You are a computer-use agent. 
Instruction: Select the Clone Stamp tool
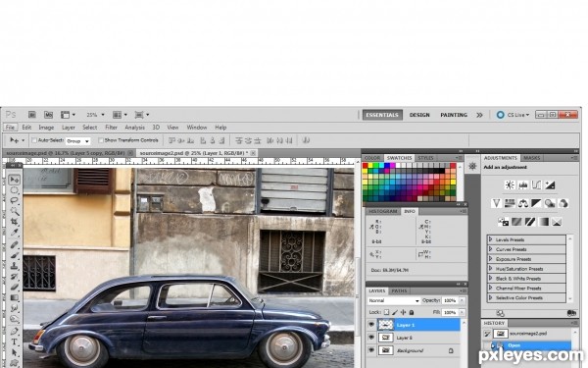(x=15, y=266)
